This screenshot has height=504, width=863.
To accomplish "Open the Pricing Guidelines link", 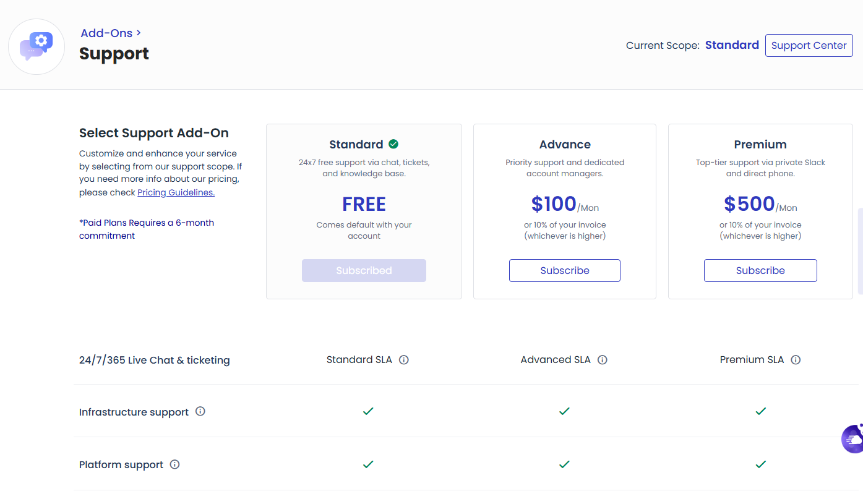I will [176, 192].
